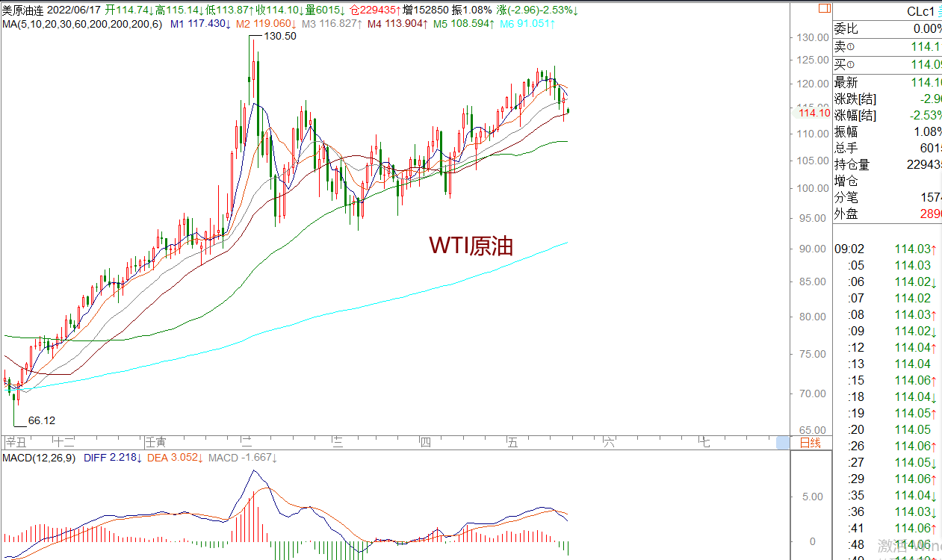Click the 五 month marker on timeline
The height and width of the screenshot is (560, 942).
[x=512, y=442]
